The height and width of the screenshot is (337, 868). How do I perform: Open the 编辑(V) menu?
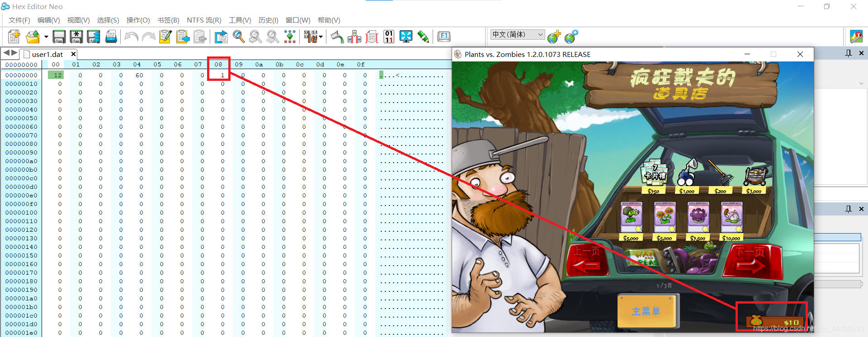click(48, 20)
